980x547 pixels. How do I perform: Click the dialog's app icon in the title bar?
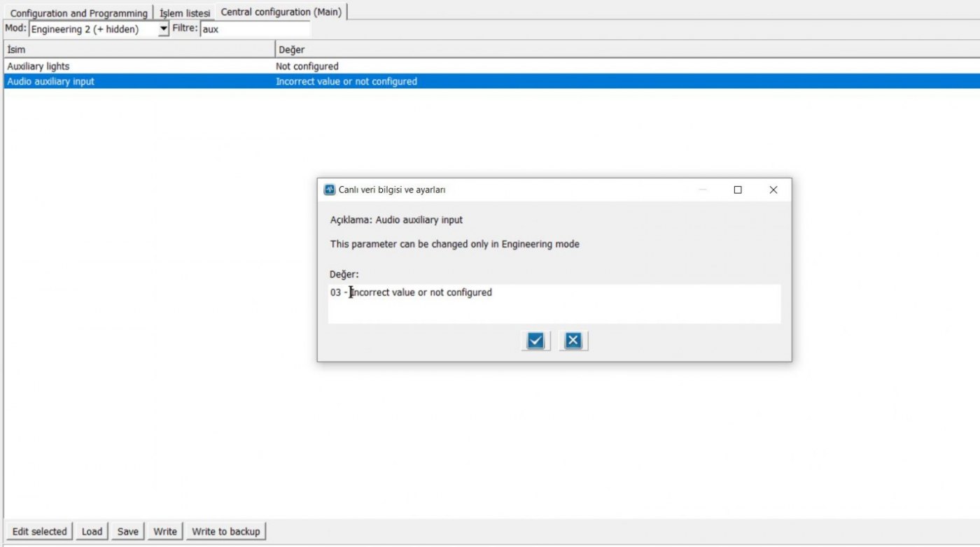click(x=330, y=190)
